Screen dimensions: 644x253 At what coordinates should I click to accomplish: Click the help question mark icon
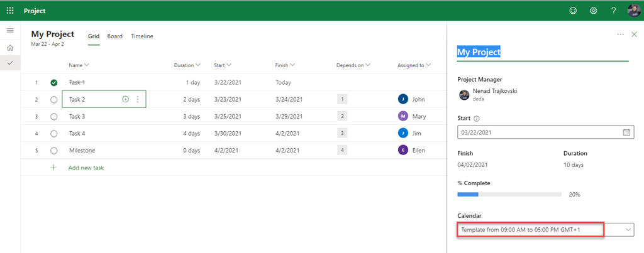(614, 11)
